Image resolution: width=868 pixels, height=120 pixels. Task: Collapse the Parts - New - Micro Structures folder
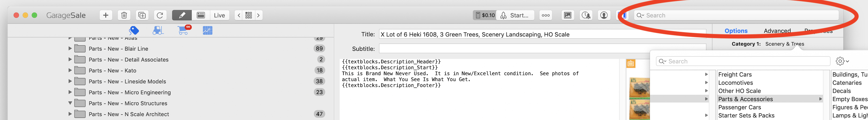pos(70,103)
